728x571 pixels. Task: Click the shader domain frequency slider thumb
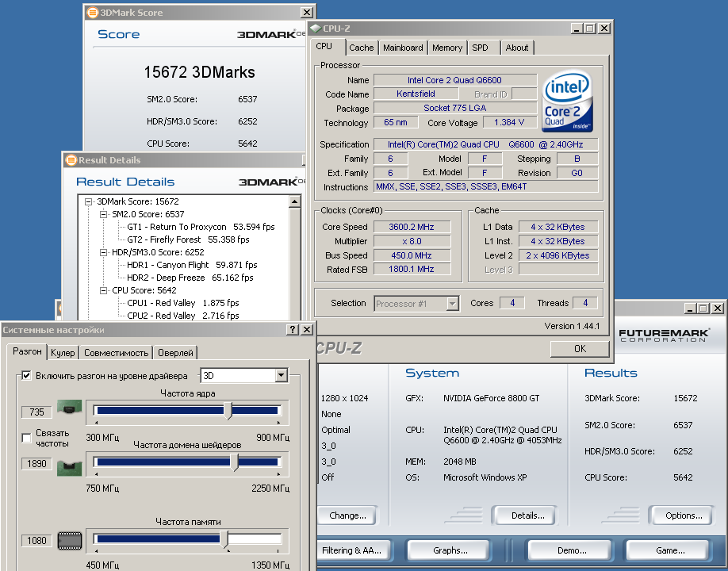pos(235,462)
